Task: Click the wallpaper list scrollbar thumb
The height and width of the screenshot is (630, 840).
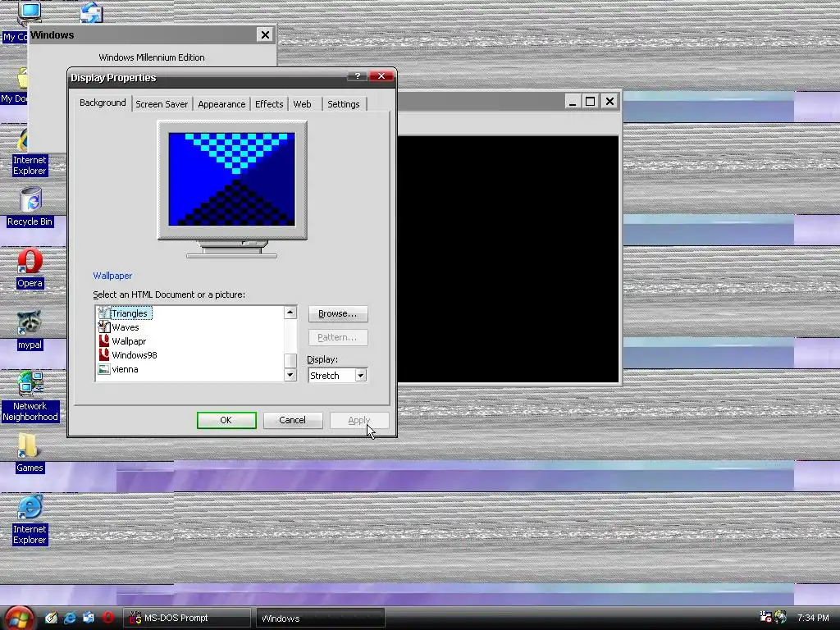Action: (290, 361)
